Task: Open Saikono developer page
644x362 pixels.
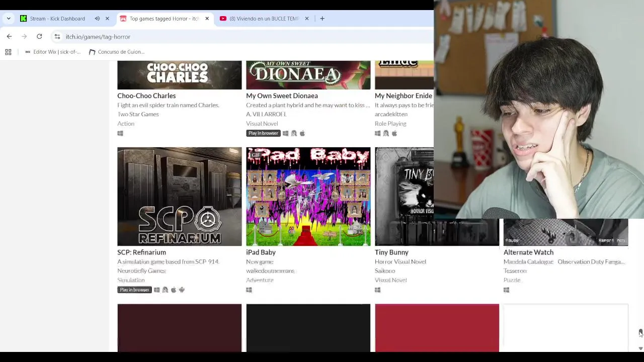Action: tap(385, 271)
